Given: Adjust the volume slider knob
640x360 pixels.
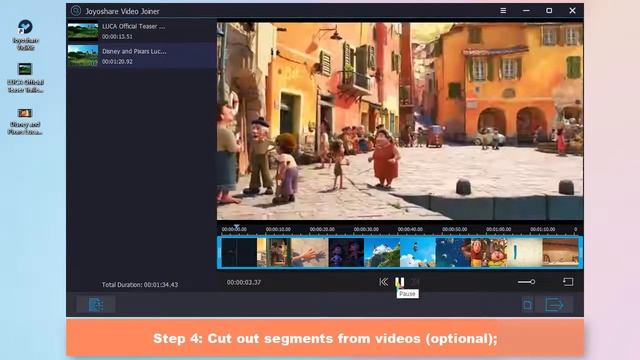Looking at the screenshot, I should 533,282.
